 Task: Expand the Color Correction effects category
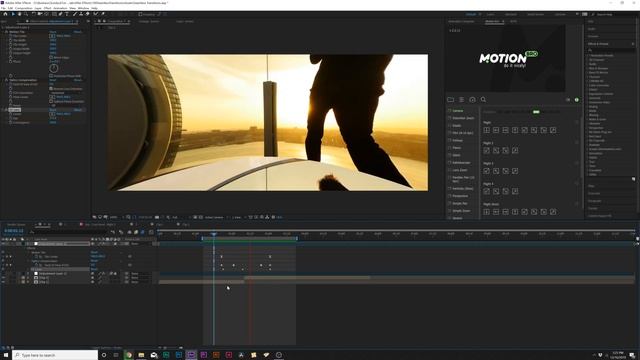pyautogui.click(x=588, y=85)
